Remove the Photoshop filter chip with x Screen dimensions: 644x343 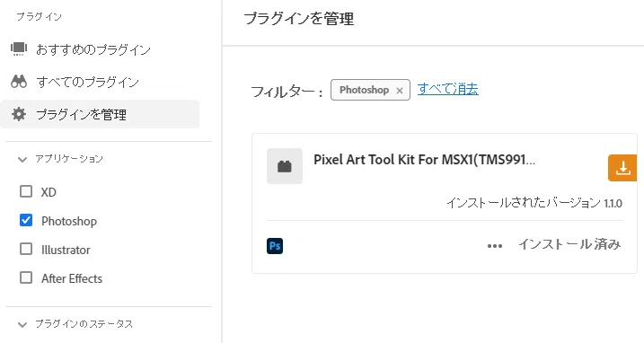400,91
